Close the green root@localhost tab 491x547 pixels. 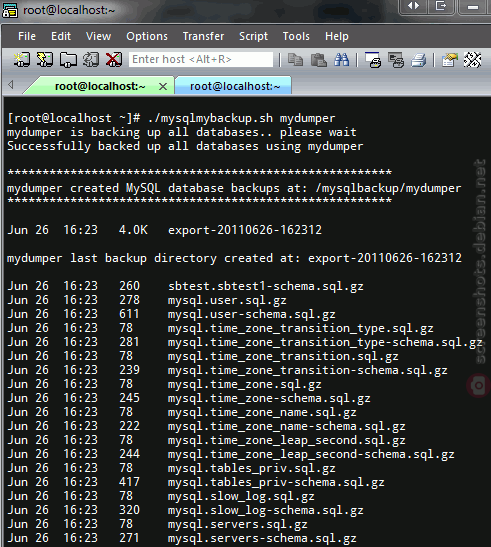click(x=163, y=87)
